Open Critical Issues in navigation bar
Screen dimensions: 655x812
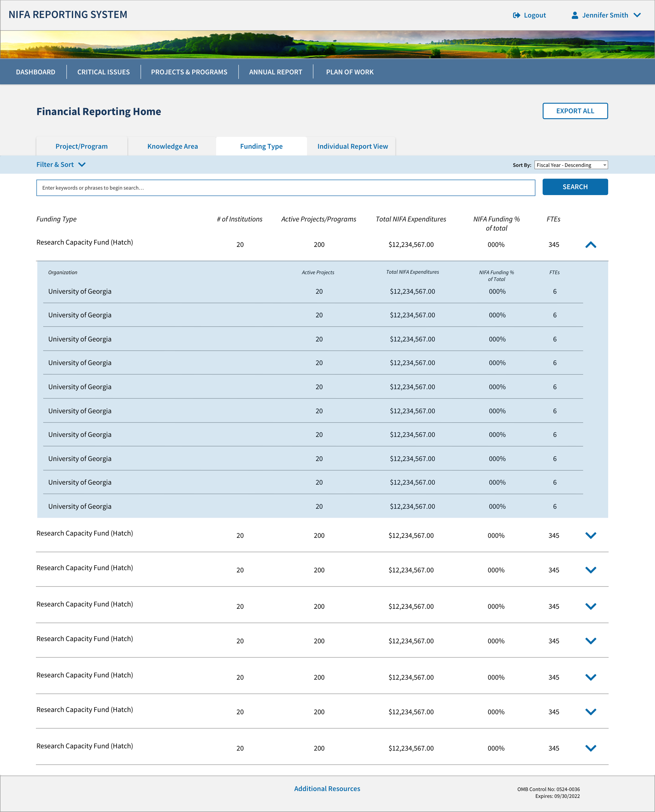pos(103,72)
